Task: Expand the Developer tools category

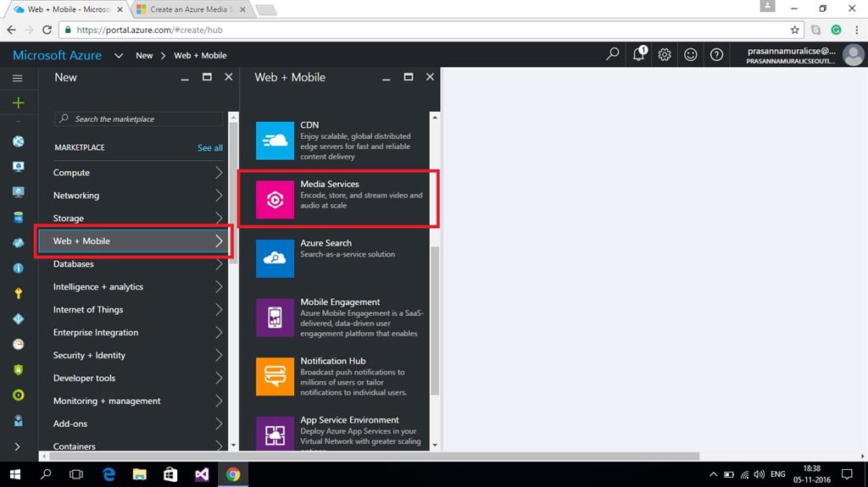Action: [x=133, y=378]
